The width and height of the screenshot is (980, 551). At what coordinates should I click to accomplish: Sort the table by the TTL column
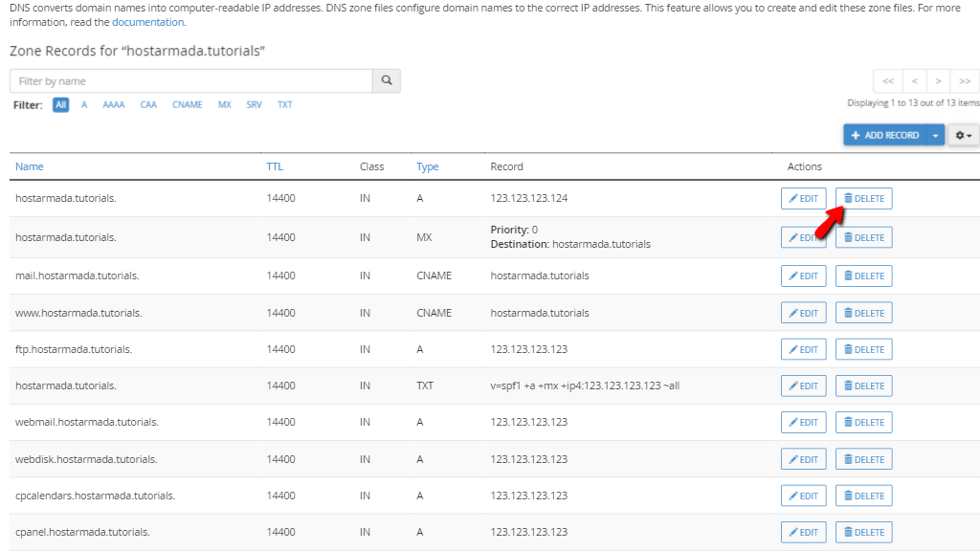[275, 166]
